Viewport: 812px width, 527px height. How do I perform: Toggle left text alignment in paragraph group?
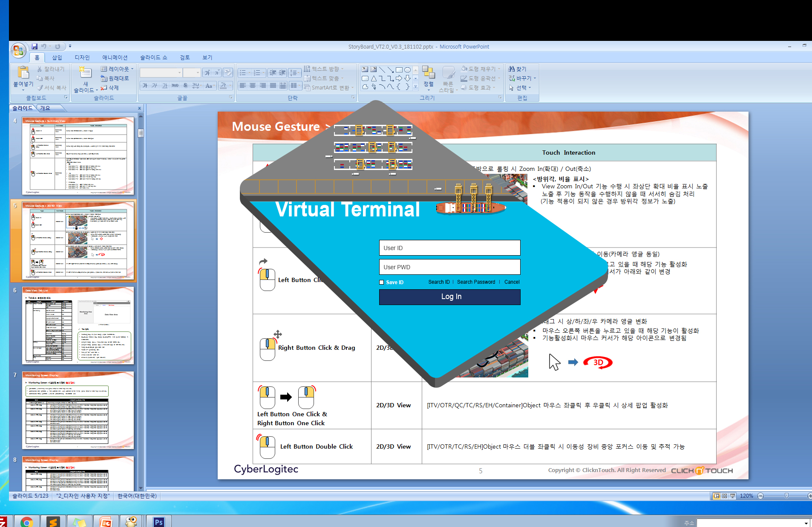pyautogui.click(x=242, y=86)
